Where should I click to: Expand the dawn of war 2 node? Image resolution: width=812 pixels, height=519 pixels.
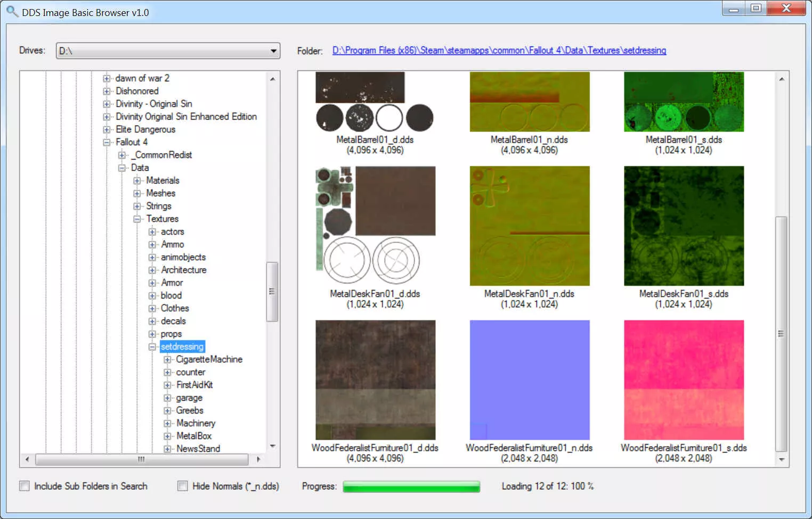click(107, 78)
